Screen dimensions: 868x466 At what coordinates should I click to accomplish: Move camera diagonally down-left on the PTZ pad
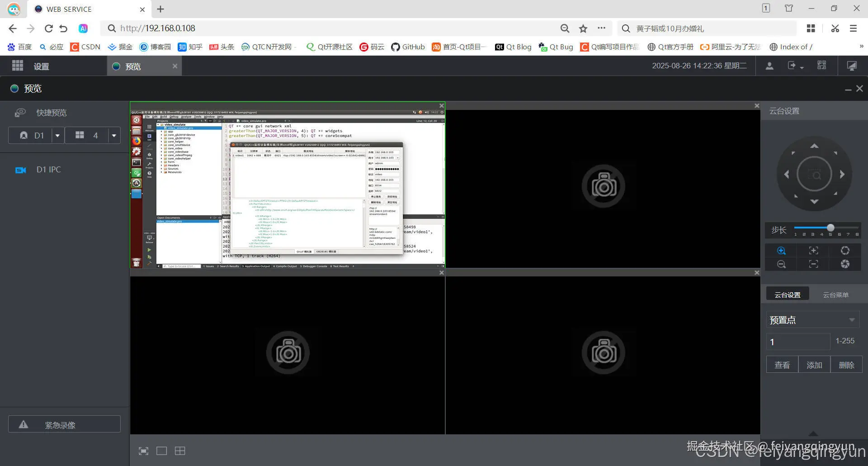pos(796,196)
